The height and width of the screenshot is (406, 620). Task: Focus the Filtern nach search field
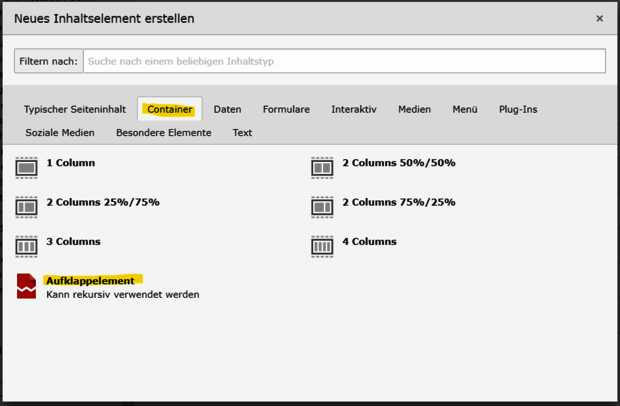344,61
